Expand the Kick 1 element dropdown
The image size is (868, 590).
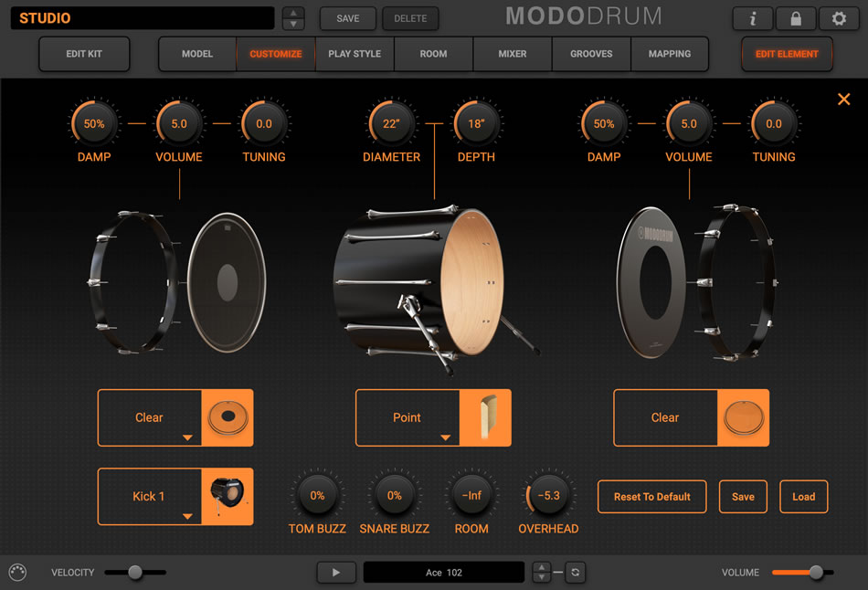(x=150, y=497)
